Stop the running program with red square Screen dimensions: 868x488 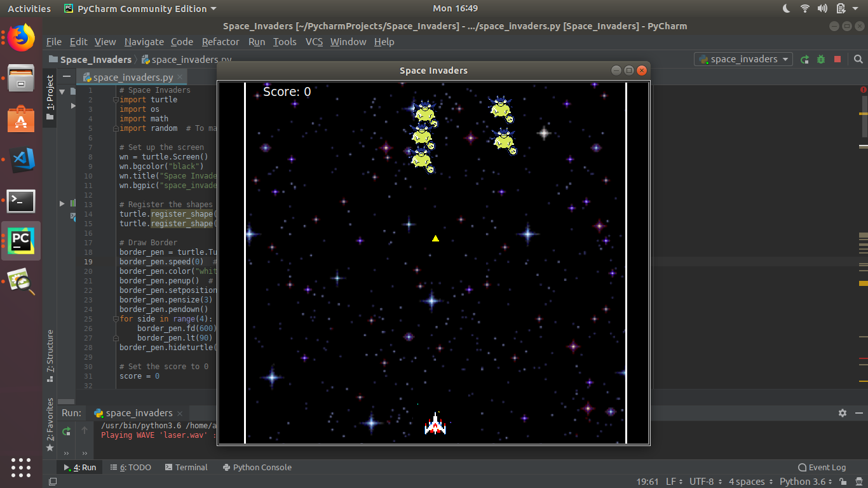pos(837,59)
